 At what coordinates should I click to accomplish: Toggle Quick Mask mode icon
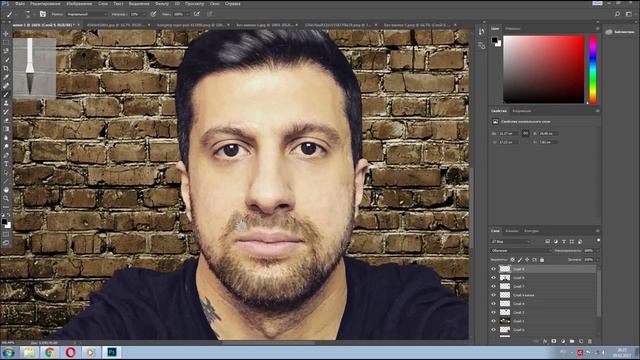coord(6,234)
